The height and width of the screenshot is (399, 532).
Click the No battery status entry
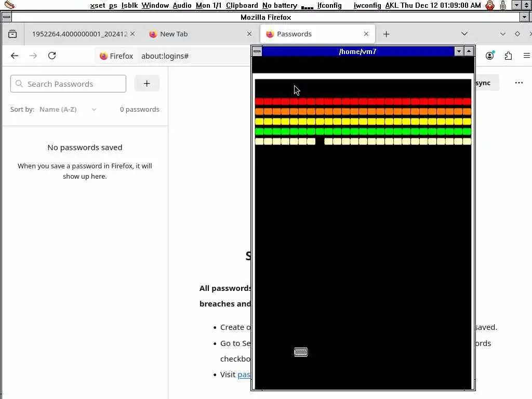[x=280, y=5]
